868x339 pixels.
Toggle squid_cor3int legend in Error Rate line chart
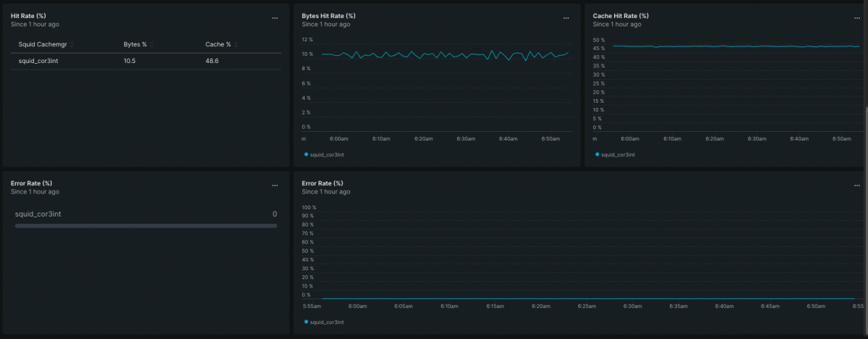tap(327, 322)
